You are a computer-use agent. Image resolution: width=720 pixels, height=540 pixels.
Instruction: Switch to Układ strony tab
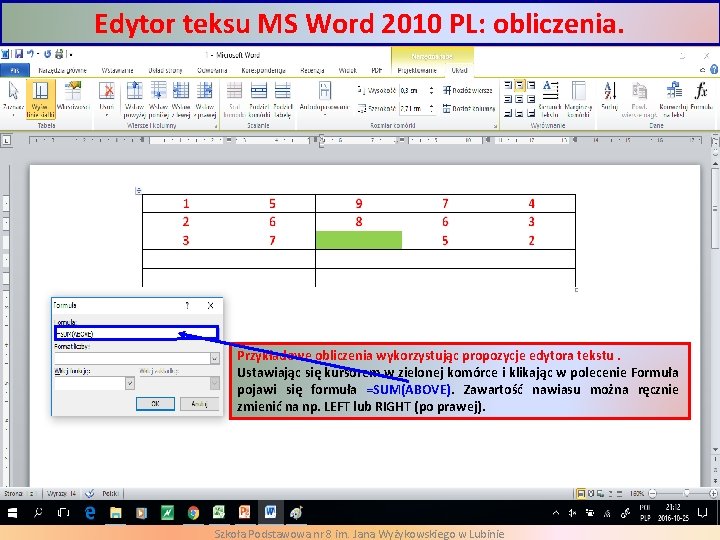click(x=165, y=70)
